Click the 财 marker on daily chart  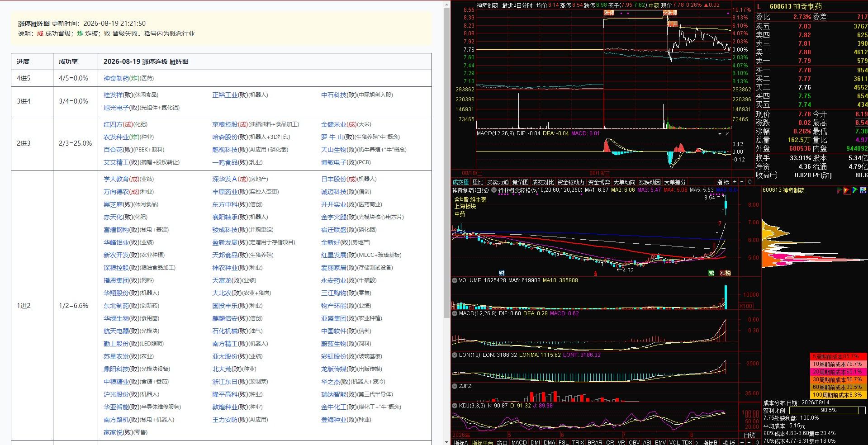(x=502, y=273)
